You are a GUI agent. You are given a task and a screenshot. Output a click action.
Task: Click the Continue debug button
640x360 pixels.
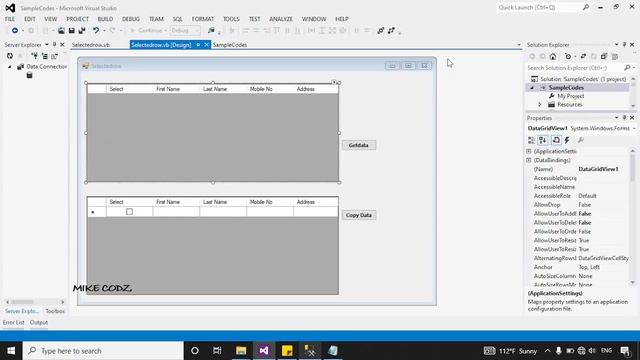tap(148, 31)
